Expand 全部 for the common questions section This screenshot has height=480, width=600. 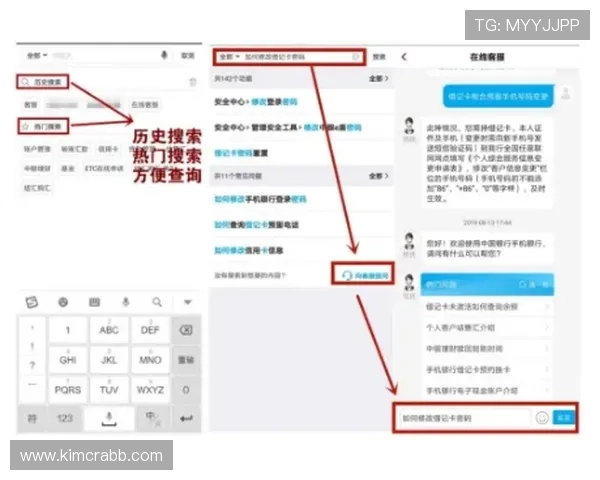[379, 176]
